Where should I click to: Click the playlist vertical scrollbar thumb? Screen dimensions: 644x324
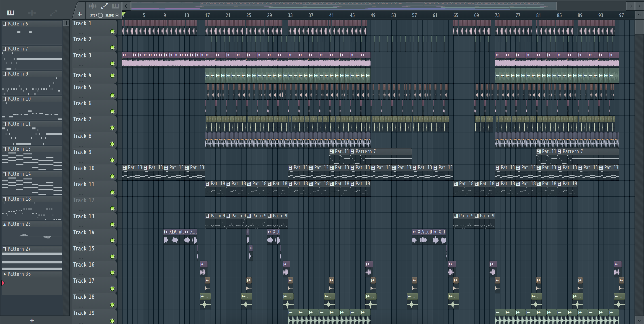click(x=639, y=27)
